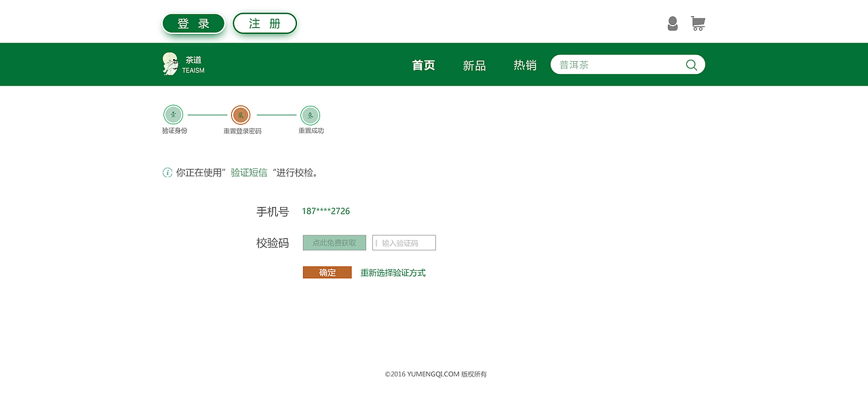Select step one circle 验证身份
868x401 pixels.
pos(174,115)
